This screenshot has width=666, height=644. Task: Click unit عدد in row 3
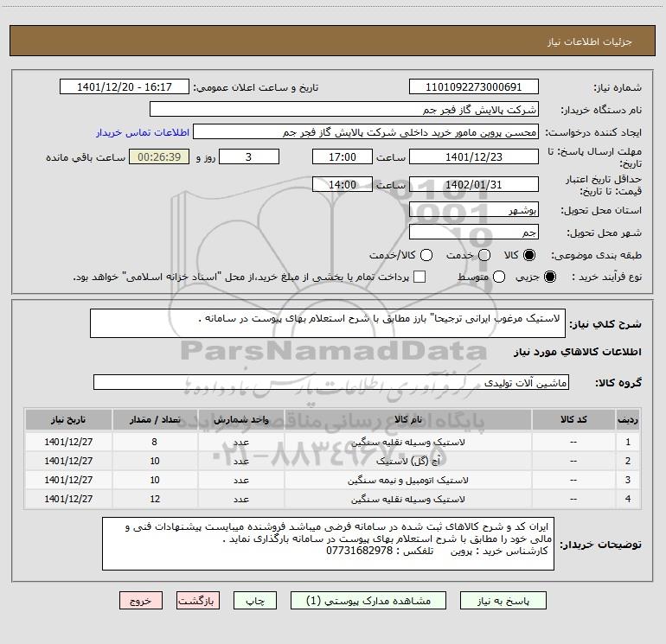pyautogui.click(x=240, y=480)
